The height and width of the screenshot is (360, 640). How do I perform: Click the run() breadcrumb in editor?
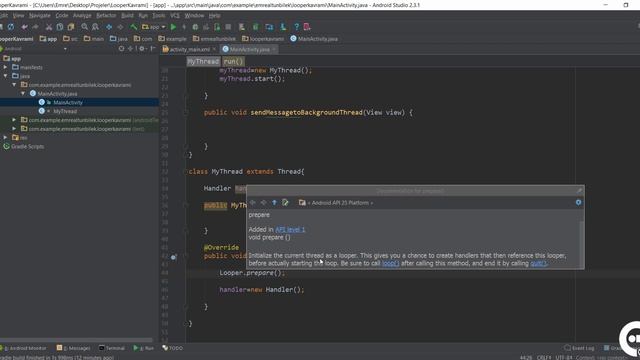[x=233, y=61]
